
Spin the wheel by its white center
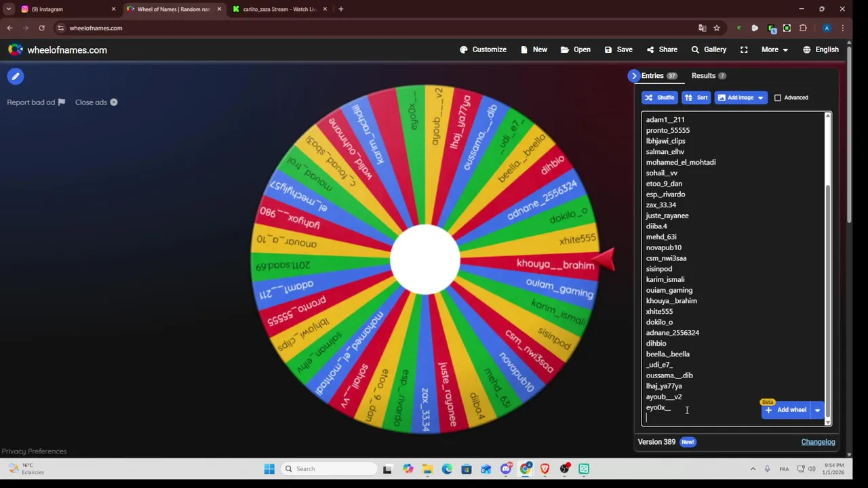click(x=425, y=260)
